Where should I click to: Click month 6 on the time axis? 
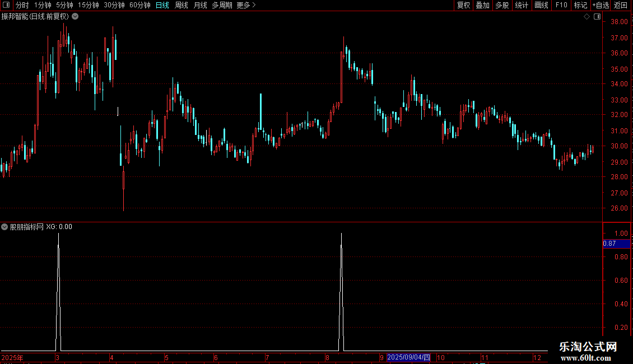click(x=216, y=357)
